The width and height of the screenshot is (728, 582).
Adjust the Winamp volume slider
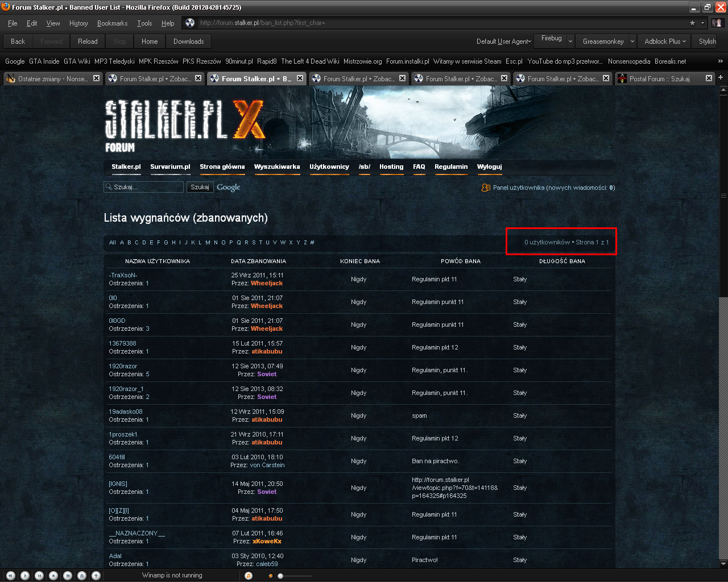click(x=280, y=576)
